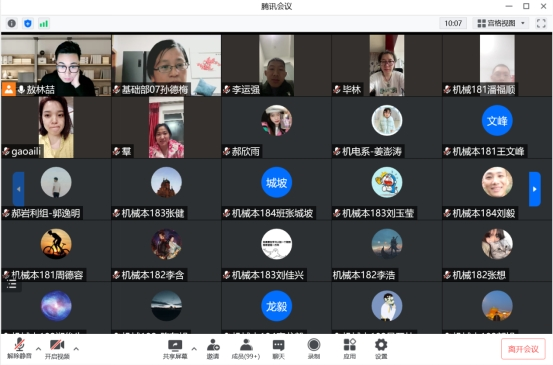Open the settings (设置) gear
The image size is (553, 365).
(x=381, y=349)
